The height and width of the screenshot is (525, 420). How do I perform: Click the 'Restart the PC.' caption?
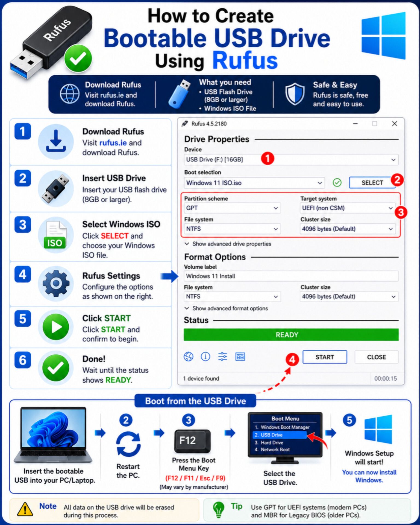pos(128,471)
